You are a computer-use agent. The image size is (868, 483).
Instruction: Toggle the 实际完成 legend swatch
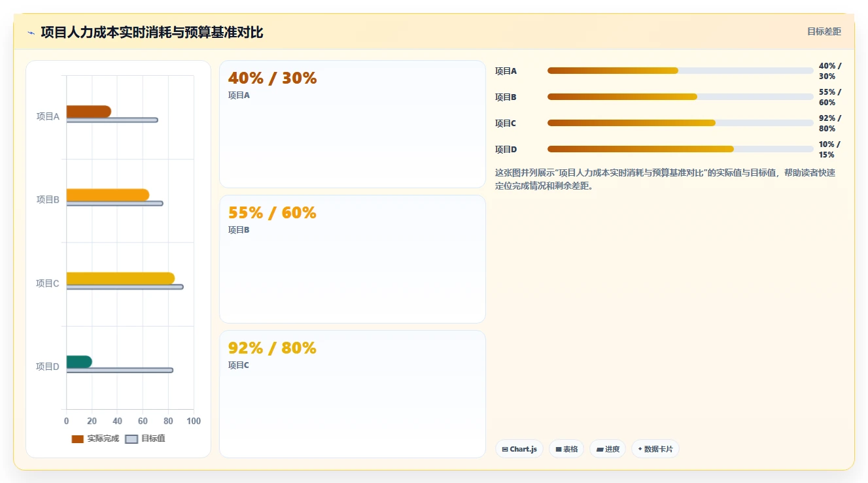78,439
